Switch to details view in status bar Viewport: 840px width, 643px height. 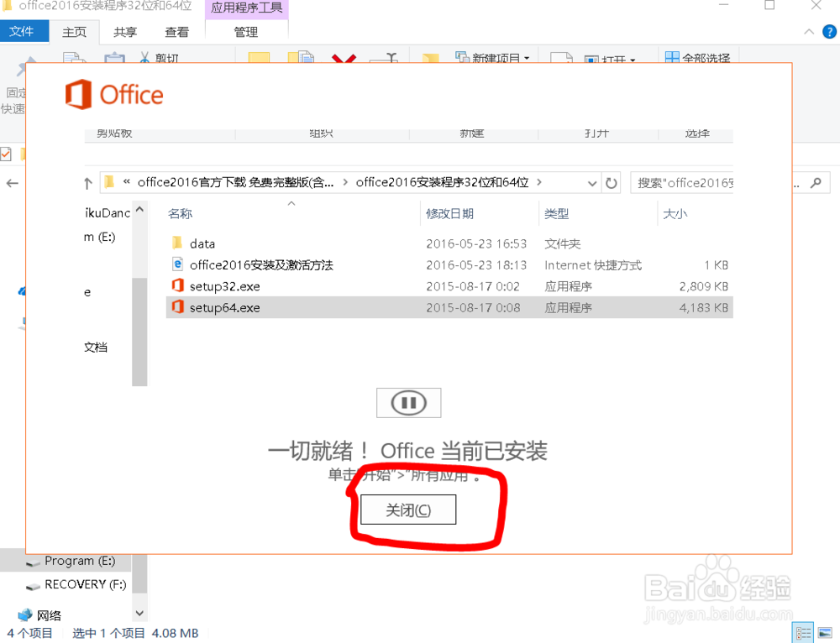point(804,634)
